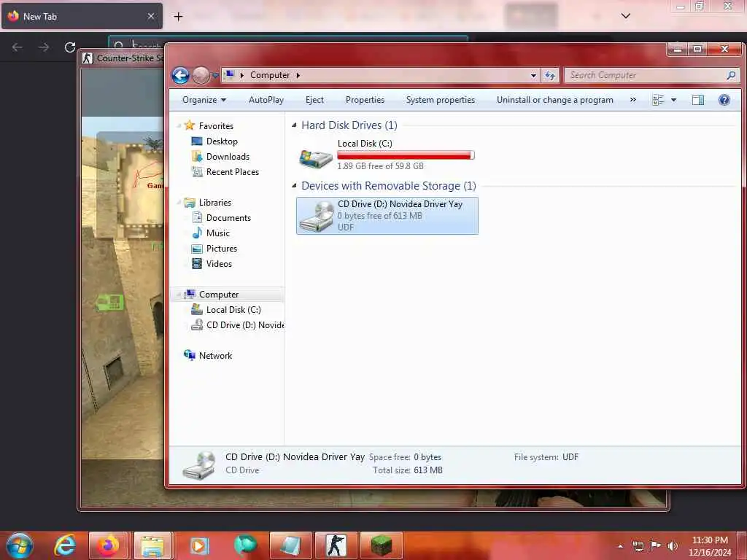Click the '1.89 GB free of 59.8 GB' text
Image resolution: width=747 pixels, height=560 pixels.
[x=380, y=166]
